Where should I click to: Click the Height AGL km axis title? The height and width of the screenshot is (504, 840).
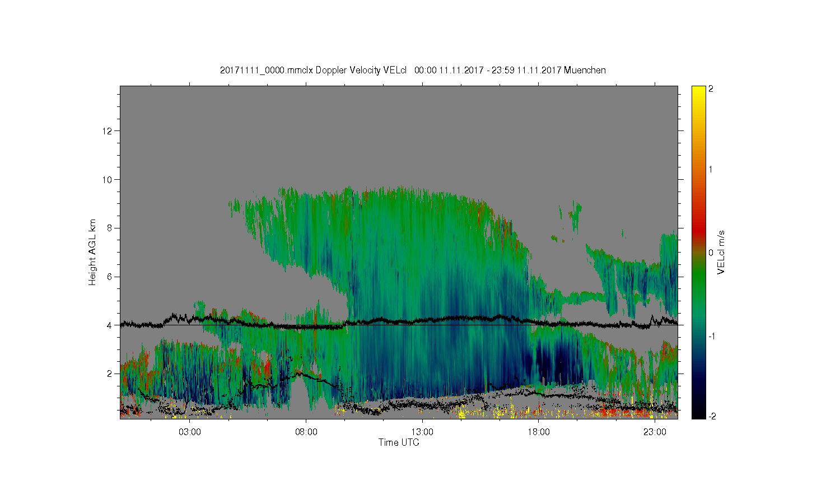[x=92, y=252]
